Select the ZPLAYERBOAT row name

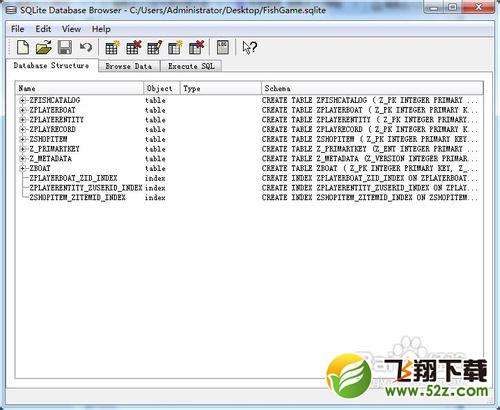point(53,110)
